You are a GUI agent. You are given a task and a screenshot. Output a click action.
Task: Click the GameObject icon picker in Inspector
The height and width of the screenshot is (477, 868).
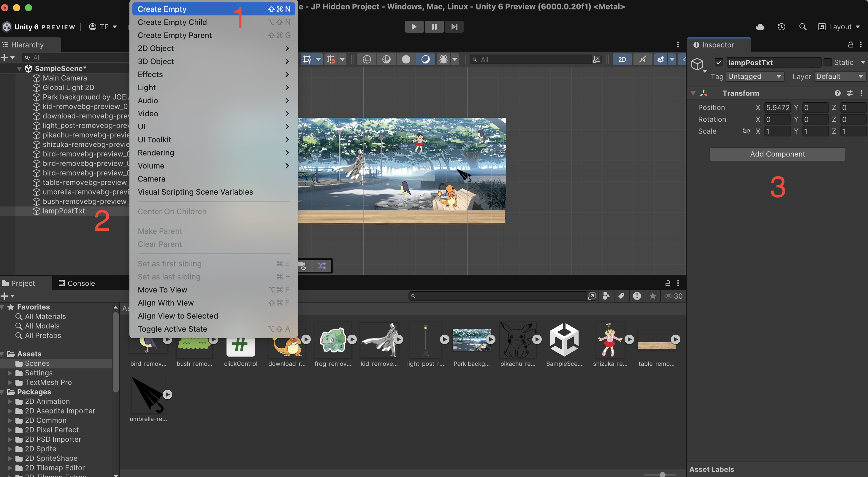tap(698, 64)
